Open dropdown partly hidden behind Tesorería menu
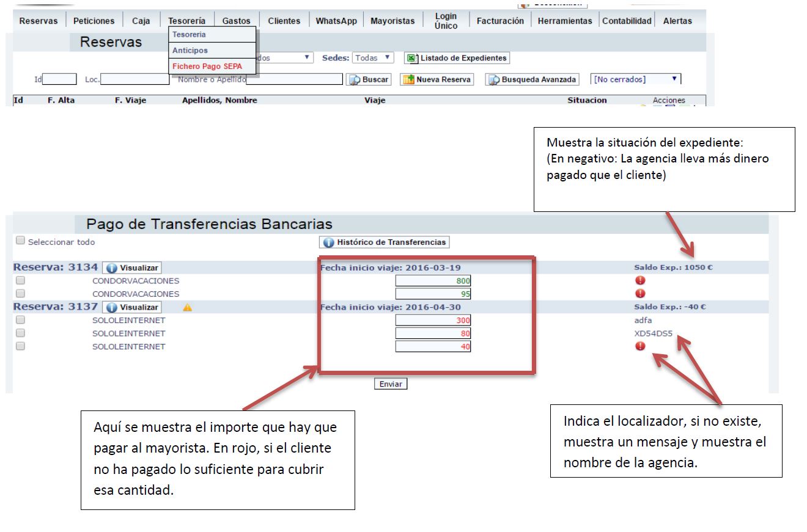The height and width of the screenshot is (532, 807). (286, 58)
